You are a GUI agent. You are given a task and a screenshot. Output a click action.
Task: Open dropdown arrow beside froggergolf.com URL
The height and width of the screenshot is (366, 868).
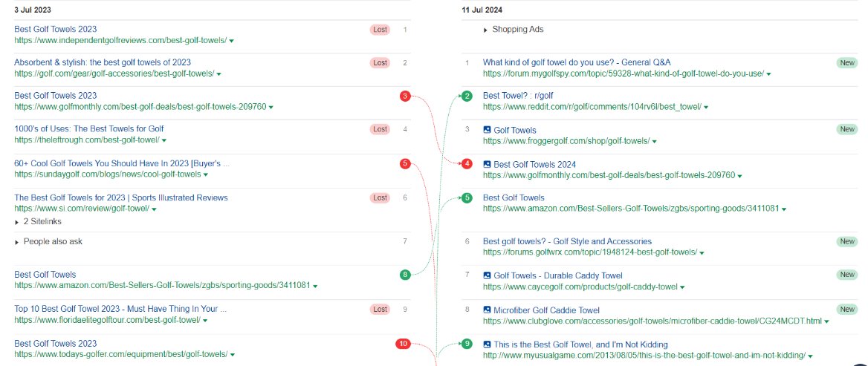[x=654, y=142]
